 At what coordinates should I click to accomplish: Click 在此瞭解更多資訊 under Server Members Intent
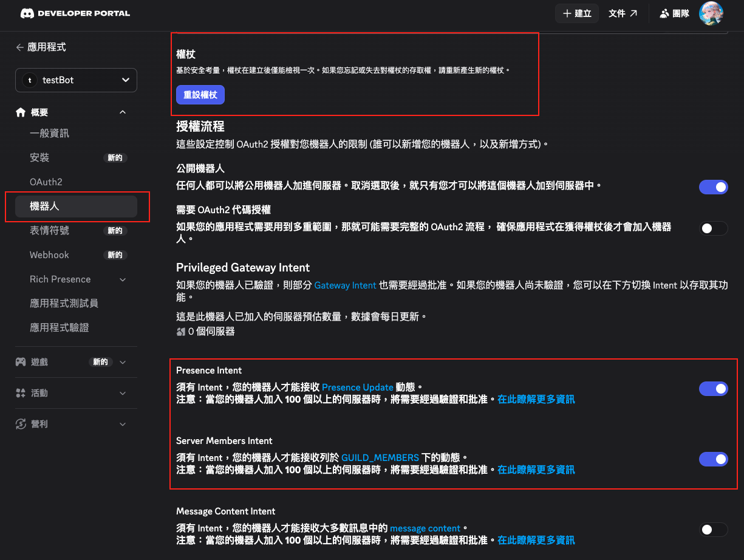tap(536, 470)
